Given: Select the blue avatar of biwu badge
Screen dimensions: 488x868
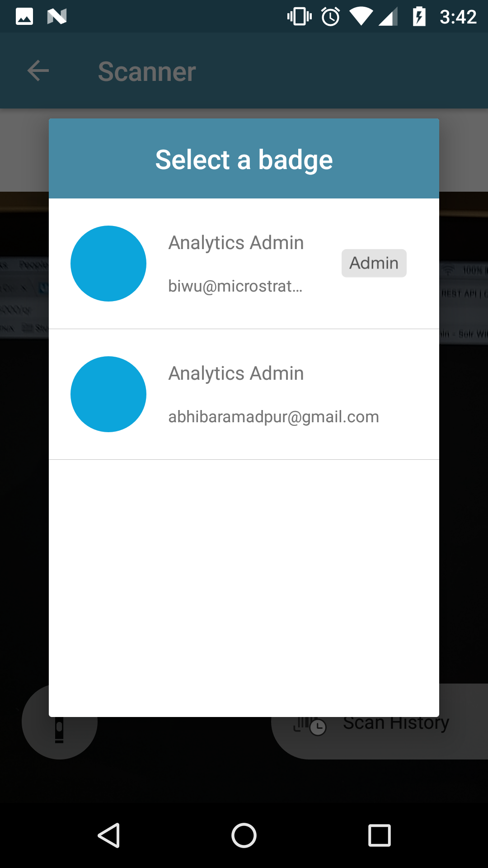Looking at the screenshot, I should click(108, 264).
